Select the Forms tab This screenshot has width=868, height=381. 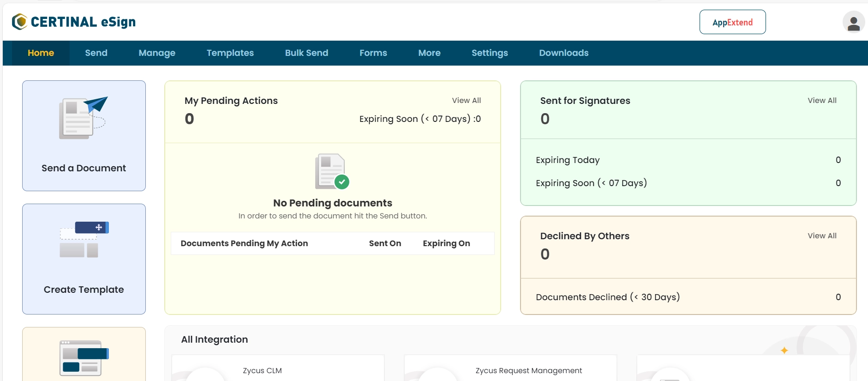pos(373,53)
